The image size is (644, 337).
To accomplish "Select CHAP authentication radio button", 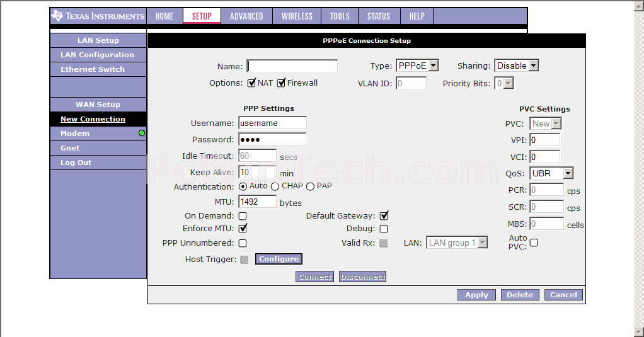I will click(x=275, y=186).
